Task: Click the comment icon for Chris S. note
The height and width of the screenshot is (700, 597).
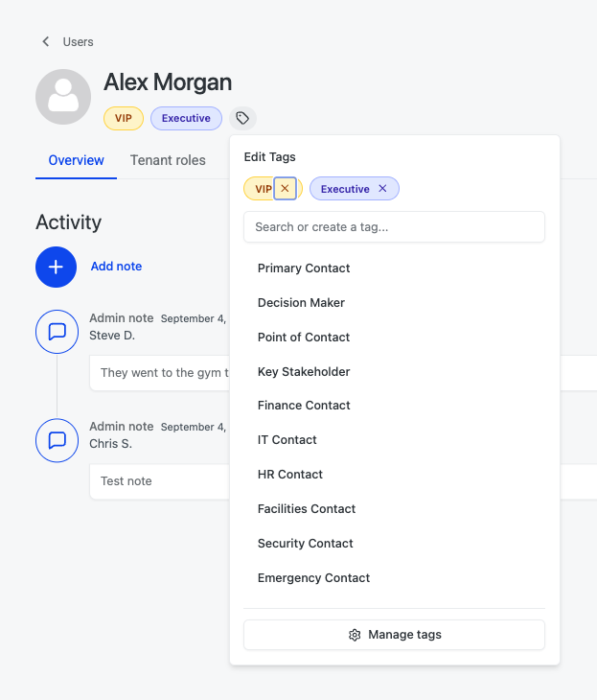Action: click(x=57, y=440)
